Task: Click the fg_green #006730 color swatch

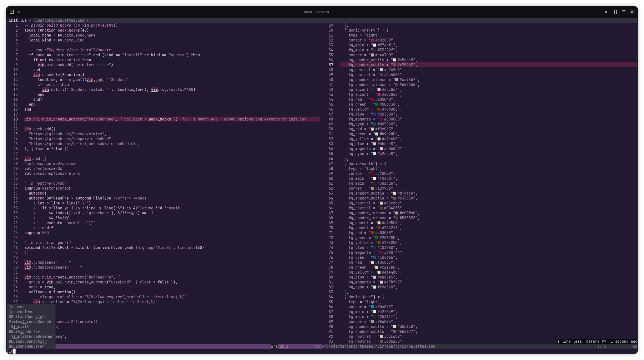Action: pyautogui.click(x=377, y=104)
